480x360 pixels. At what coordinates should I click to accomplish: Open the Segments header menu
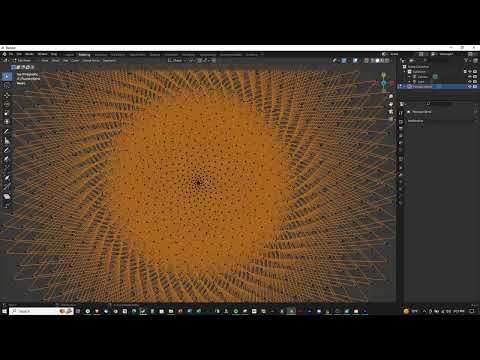[109, 61]
